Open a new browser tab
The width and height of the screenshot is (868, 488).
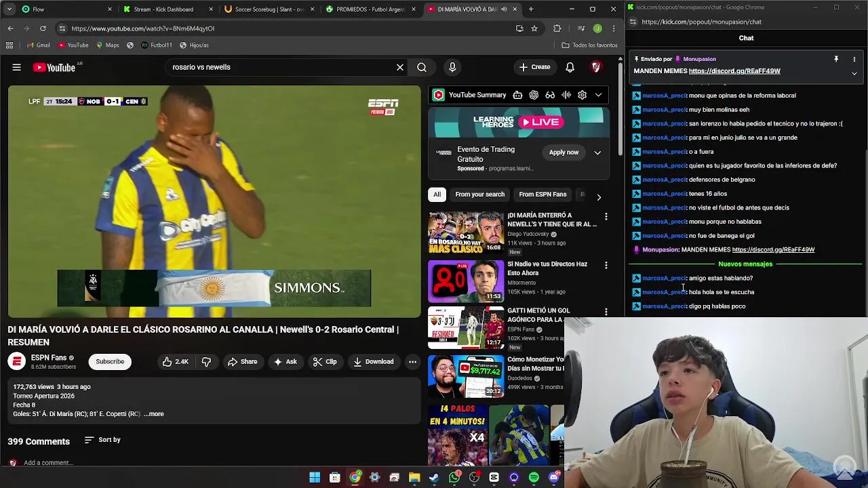click(531, 9)
